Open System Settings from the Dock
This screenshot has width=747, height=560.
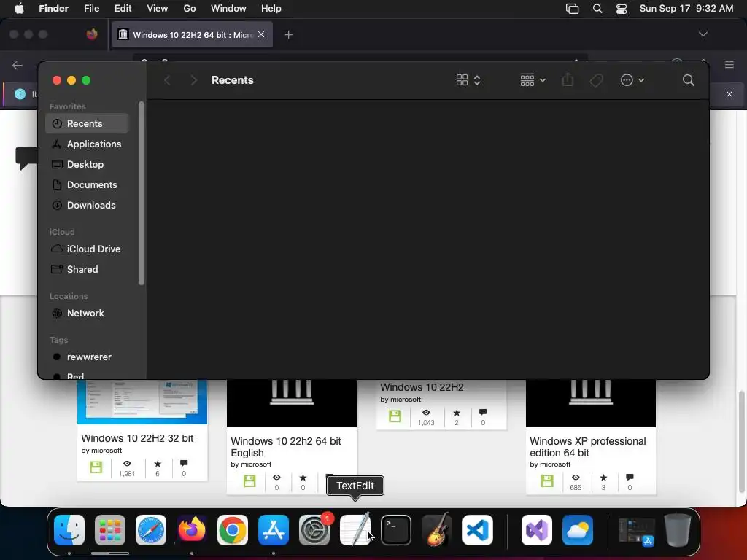(314, 530)
